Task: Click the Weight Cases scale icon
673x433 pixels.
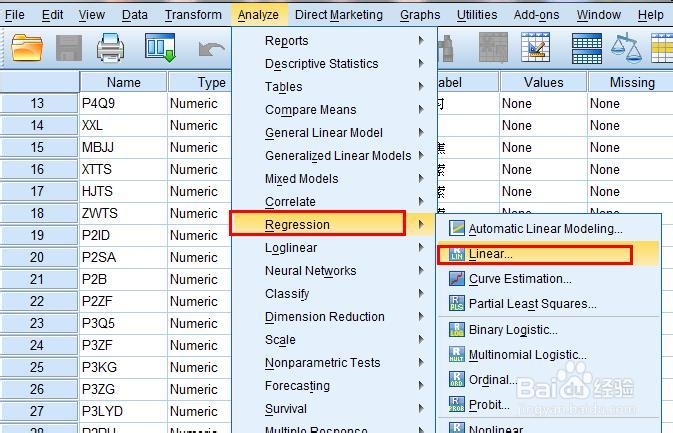Action: click(626, 48)
